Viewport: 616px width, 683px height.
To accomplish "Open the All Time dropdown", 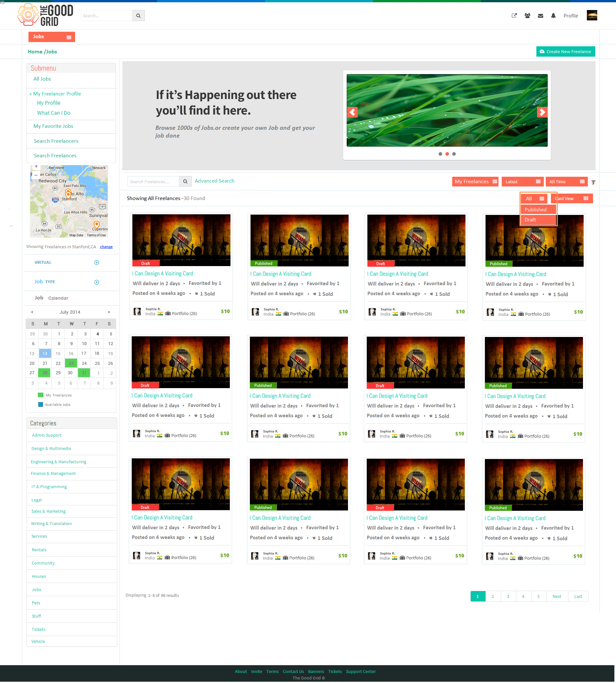I will pyautogui.click(x=566, y=182).
